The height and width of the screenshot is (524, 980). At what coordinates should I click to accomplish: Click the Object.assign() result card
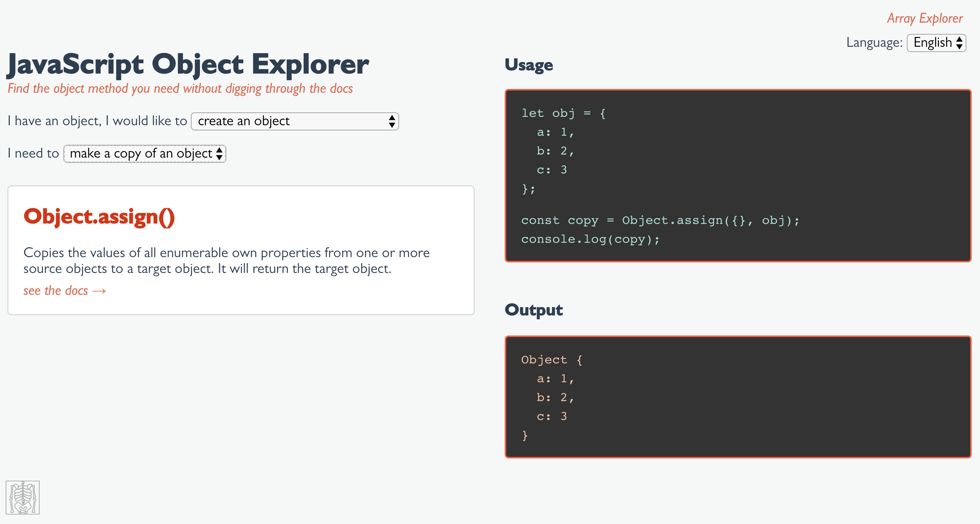241,250
